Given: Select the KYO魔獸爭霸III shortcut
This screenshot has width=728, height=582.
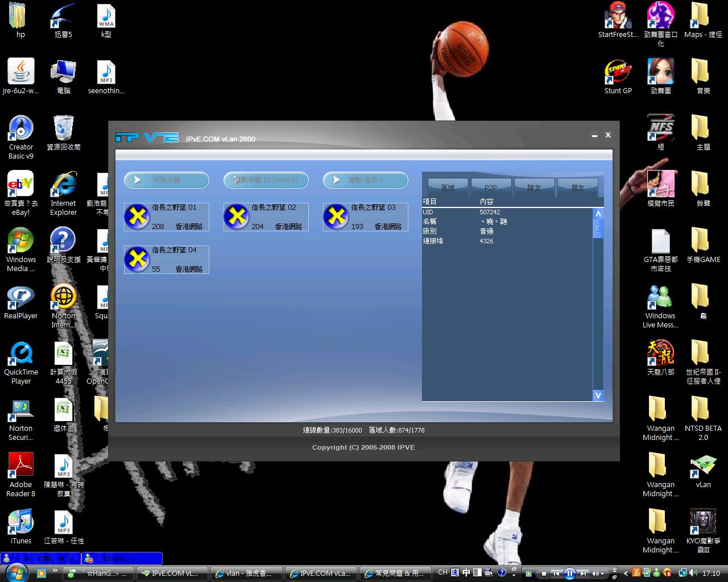Looking at the screenshot, I should coord(704,531).
